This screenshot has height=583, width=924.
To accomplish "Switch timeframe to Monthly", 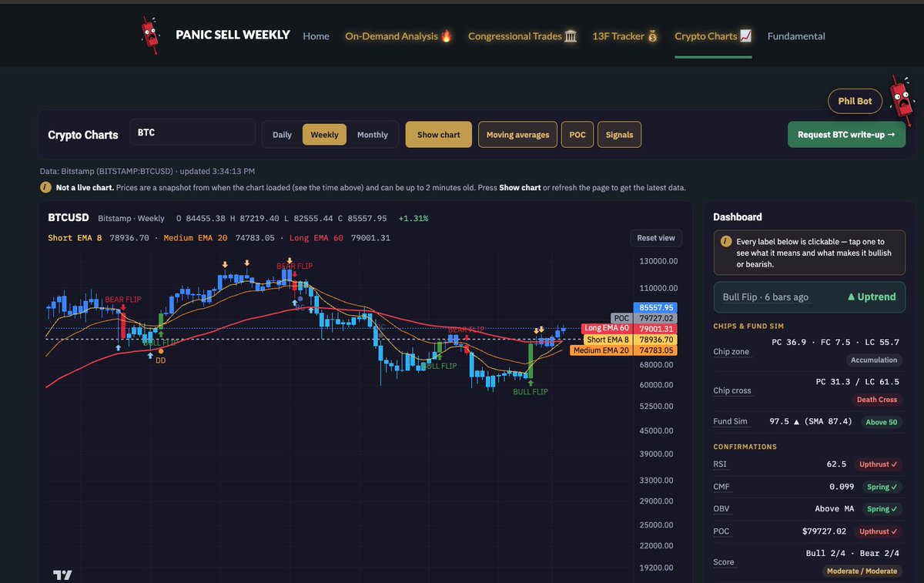I will coord(373,135).
